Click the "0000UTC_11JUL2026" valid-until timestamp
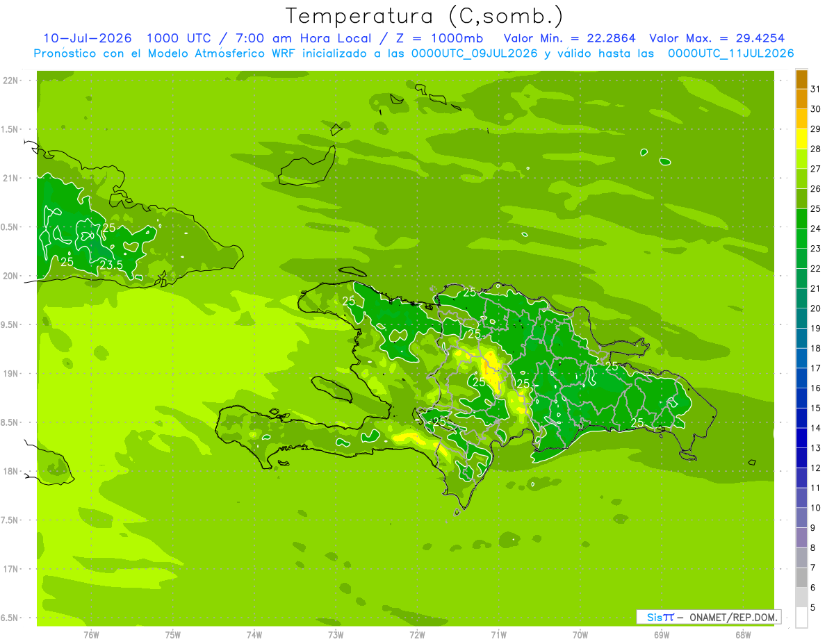834x644 pixels. point(730,53)
